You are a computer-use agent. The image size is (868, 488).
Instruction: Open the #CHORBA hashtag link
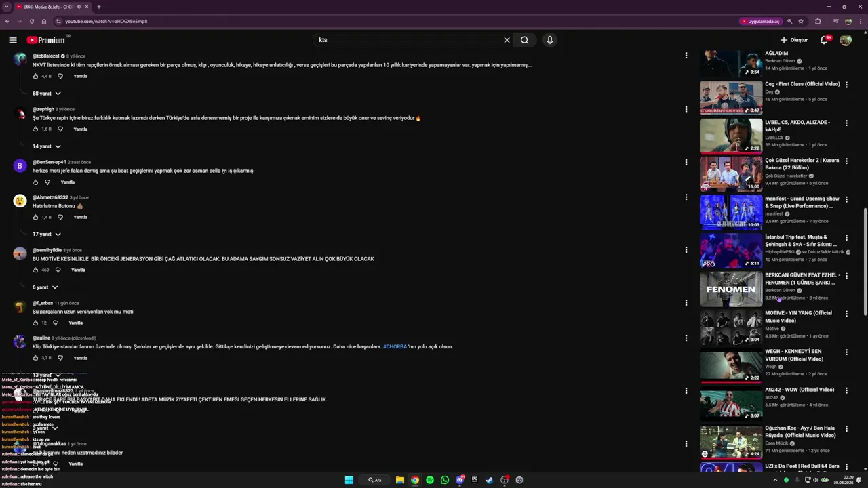pos(395,346)
